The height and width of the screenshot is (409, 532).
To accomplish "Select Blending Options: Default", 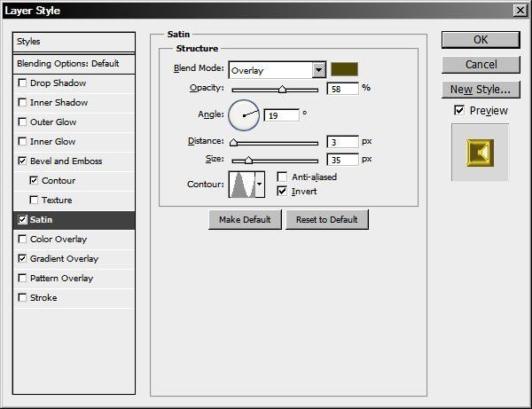I will pyautogui.click(x=74, y=64).
